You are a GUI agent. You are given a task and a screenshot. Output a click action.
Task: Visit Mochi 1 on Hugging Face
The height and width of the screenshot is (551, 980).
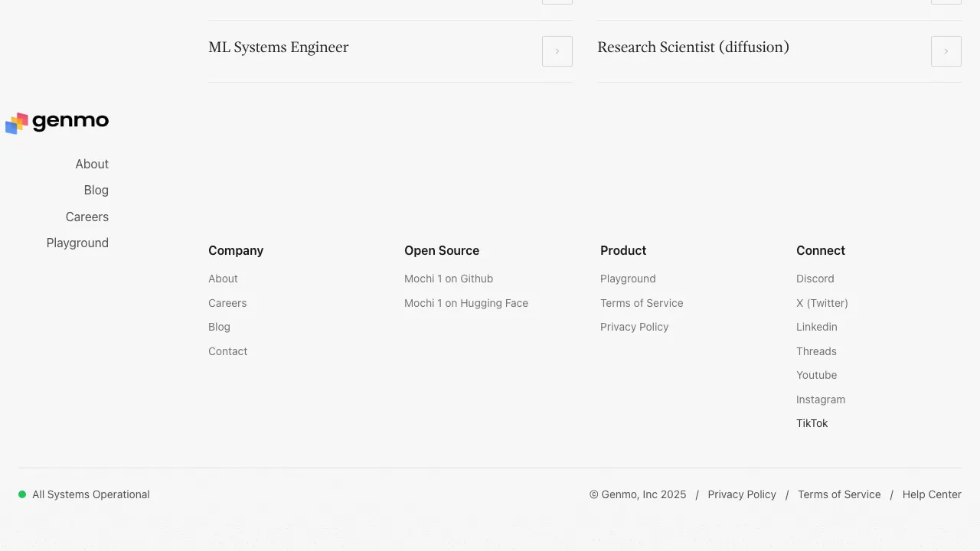(x=466, y=303)
